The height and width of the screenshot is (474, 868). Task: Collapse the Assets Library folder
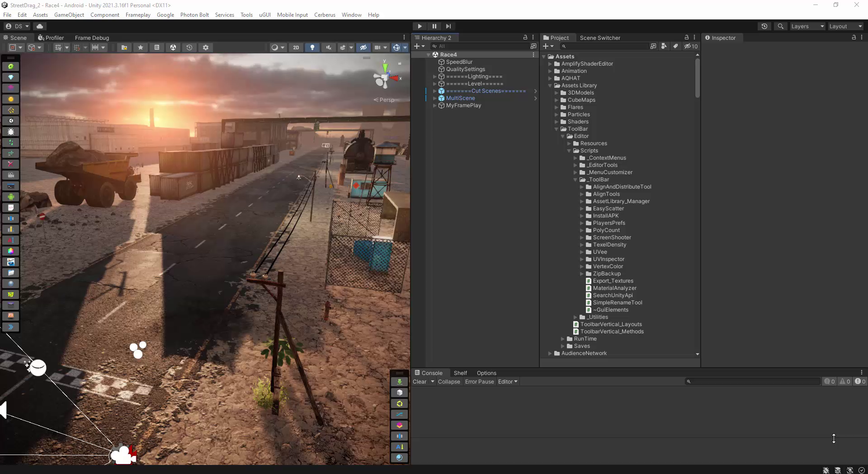coord(550,85)
